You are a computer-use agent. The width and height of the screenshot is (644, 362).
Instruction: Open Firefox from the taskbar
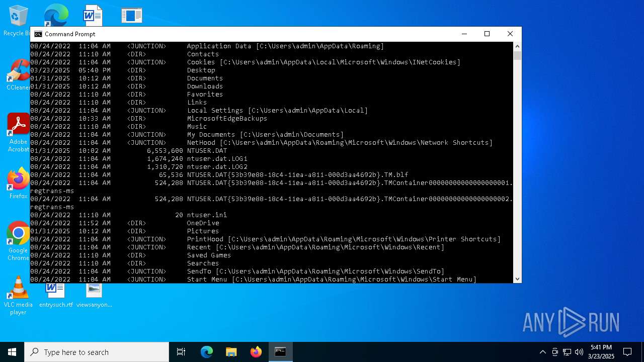[256, 352]
